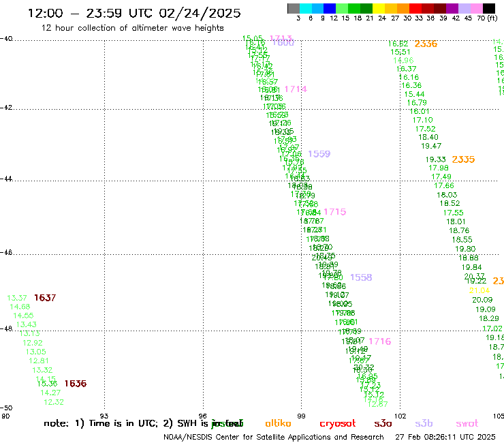The width and height of the screenshot is (504, 443).
Task: Click the swot time stamp 1715
Action: (335, 212)
